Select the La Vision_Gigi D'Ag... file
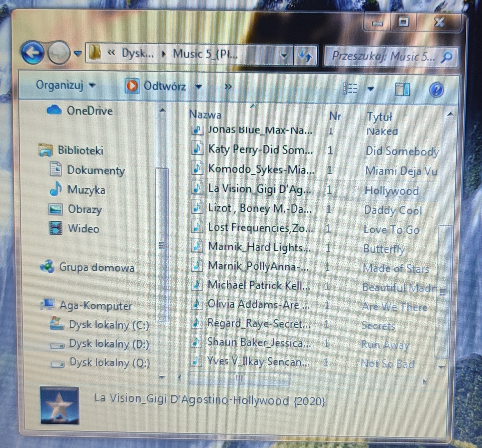The height and width of the screenshot is (448, 482). pos(251,189)
